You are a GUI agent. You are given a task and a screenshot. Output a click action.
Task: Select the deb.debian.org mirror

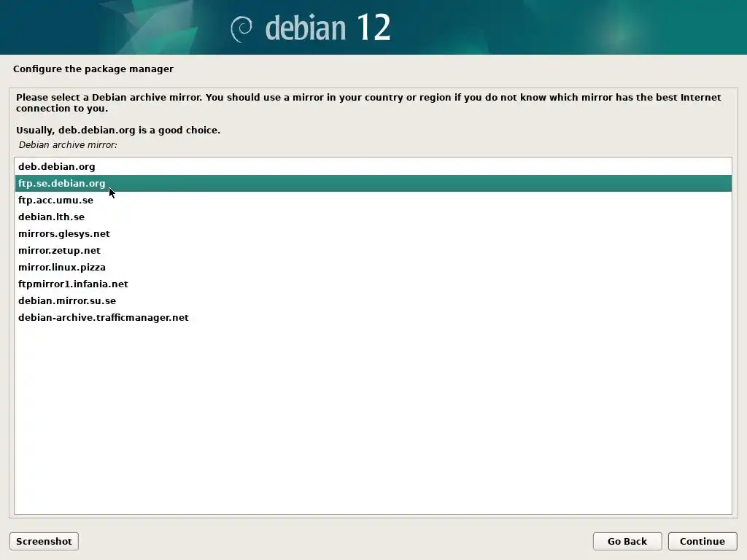373,167
